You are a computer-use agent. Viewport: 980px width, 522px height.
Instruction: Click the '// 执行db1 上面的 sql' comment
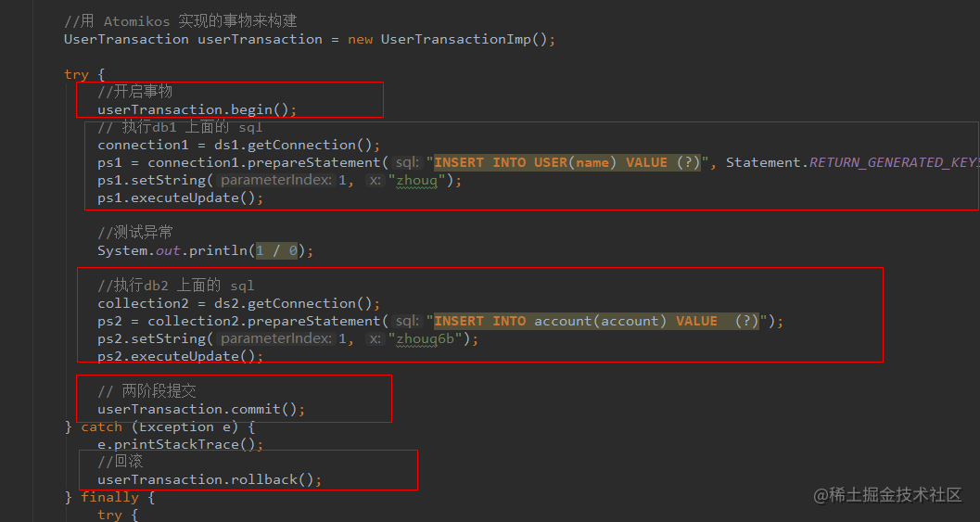pos(180,127)
